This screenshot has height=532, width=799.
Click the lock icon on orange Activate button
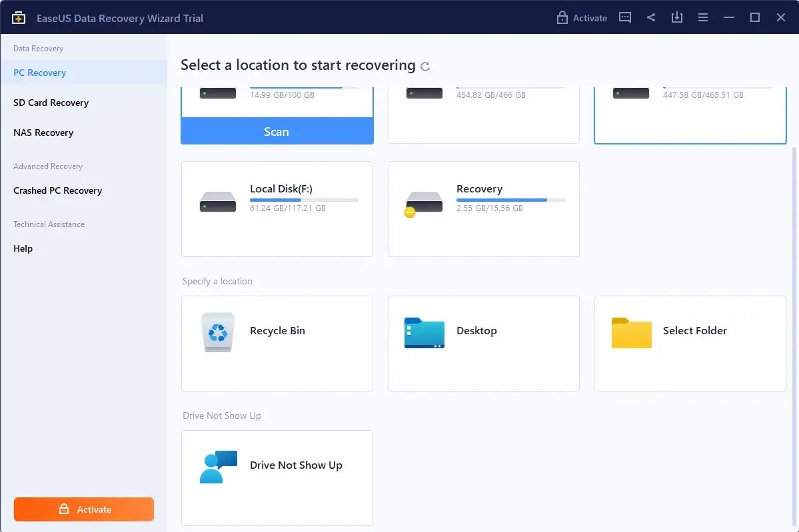(x=64, y=509)
